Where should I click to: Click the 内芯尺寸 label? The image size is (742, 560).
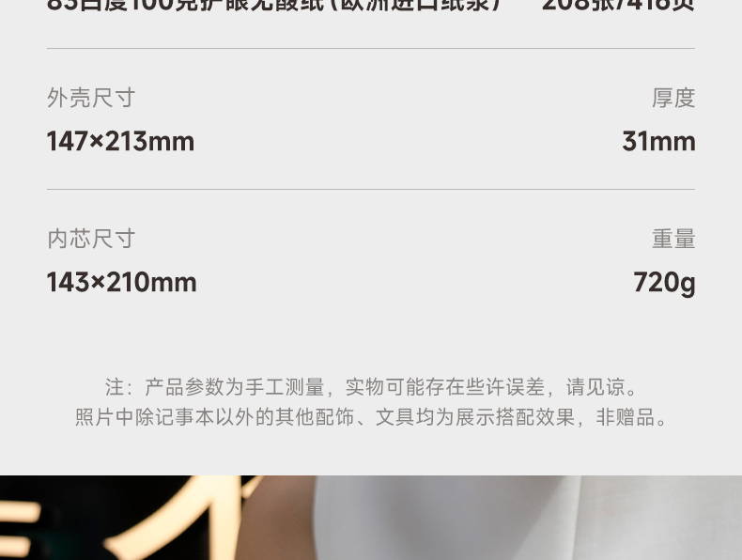pos(91,239)
